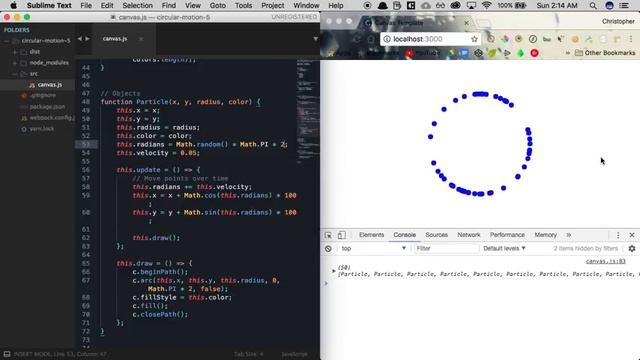Expand the node_modules folder

(x=15, y=63)
